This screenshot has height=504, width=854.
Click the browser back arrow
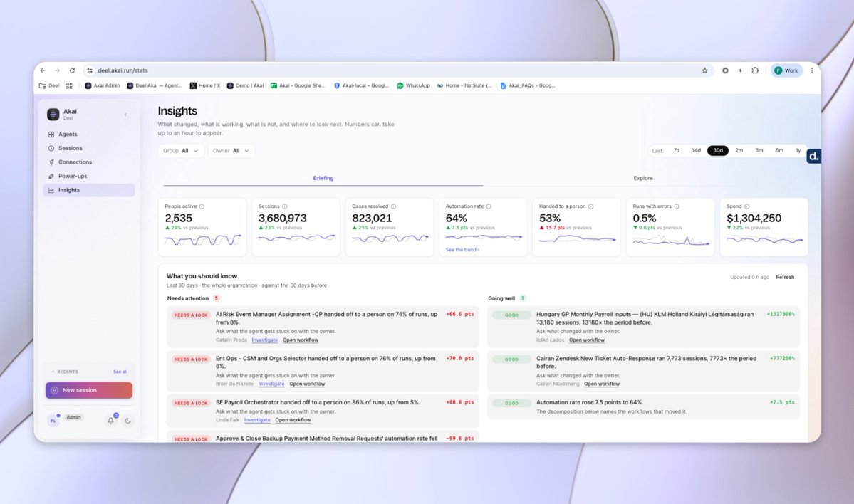(43, 70)
